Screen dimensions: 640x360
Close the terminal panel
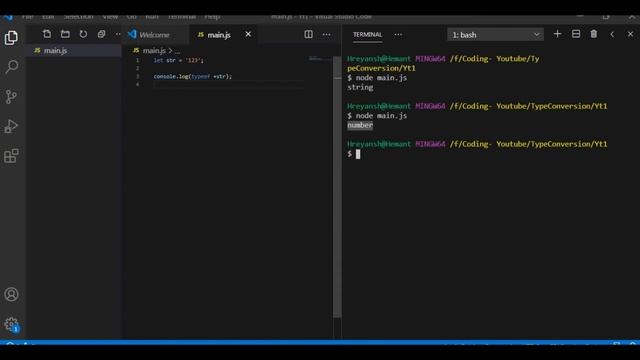coord(630,34)
